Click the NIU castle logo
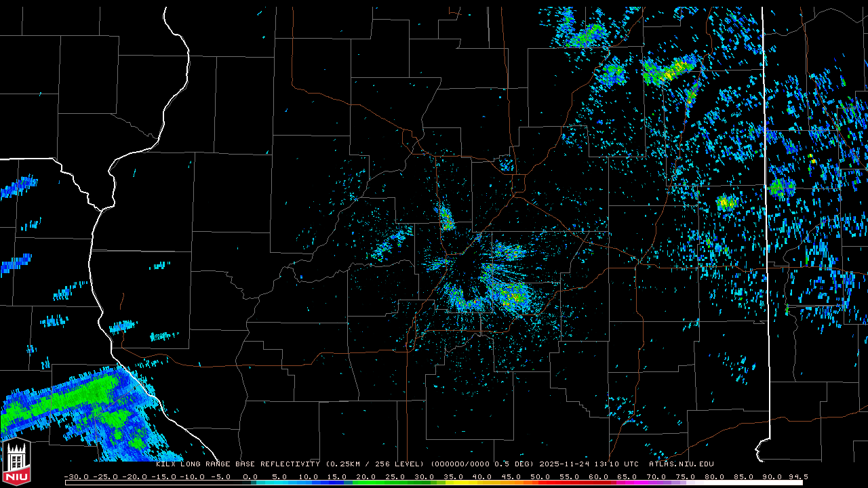This screenshot has width=868, height=488. [16, 463]
